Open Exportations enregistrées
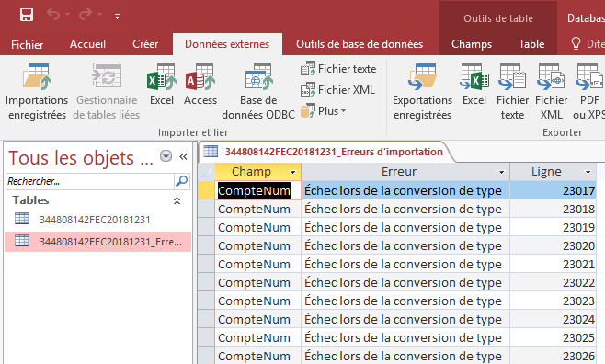605x364 pixels. coord(423,92)
